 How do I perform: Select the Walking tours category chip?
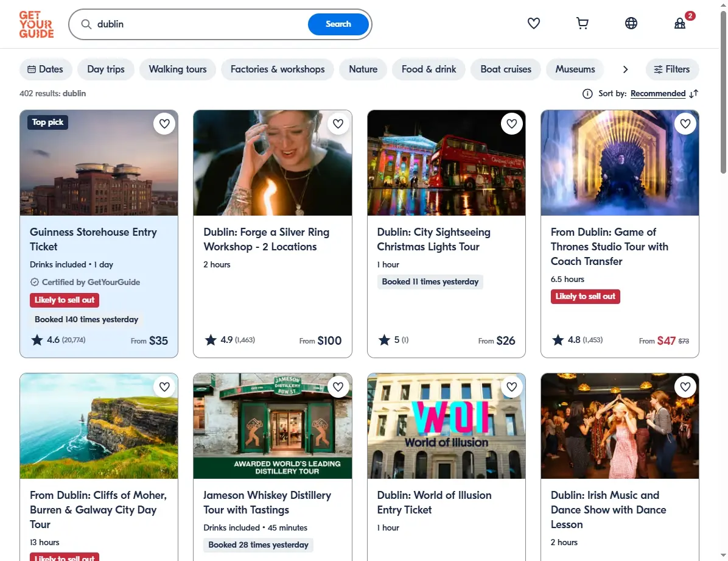point(178,69)
